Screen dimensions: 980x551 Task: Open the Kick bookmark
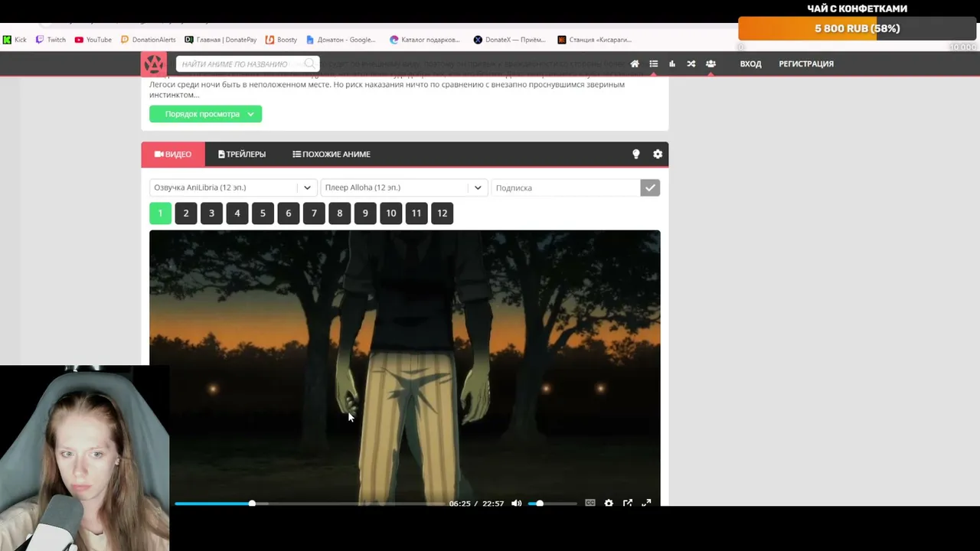[15, 40]
